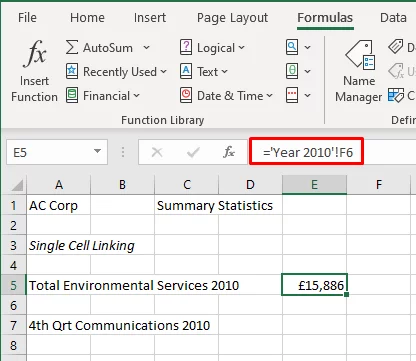This screenshot has height=361, width=416.
Task: Select column E header
Action: coord(314,184)
